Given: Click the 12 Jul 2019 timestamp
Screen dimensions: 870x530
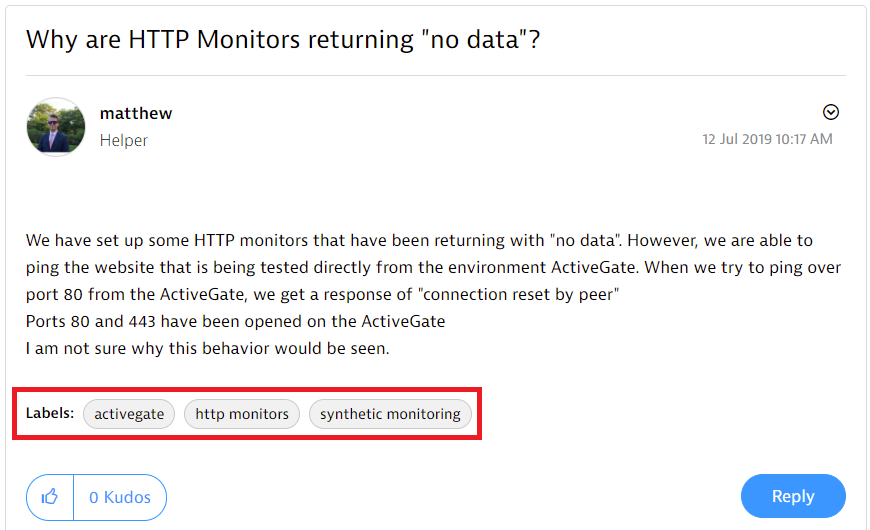Looking at the screenshot, I should (767, 139).
